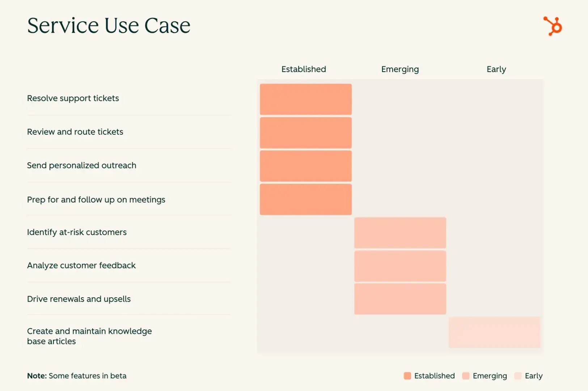The height and width of the screenshot is (391, 588).
Task: Click the Some features in beta note
Action: (x=77, y=376)
